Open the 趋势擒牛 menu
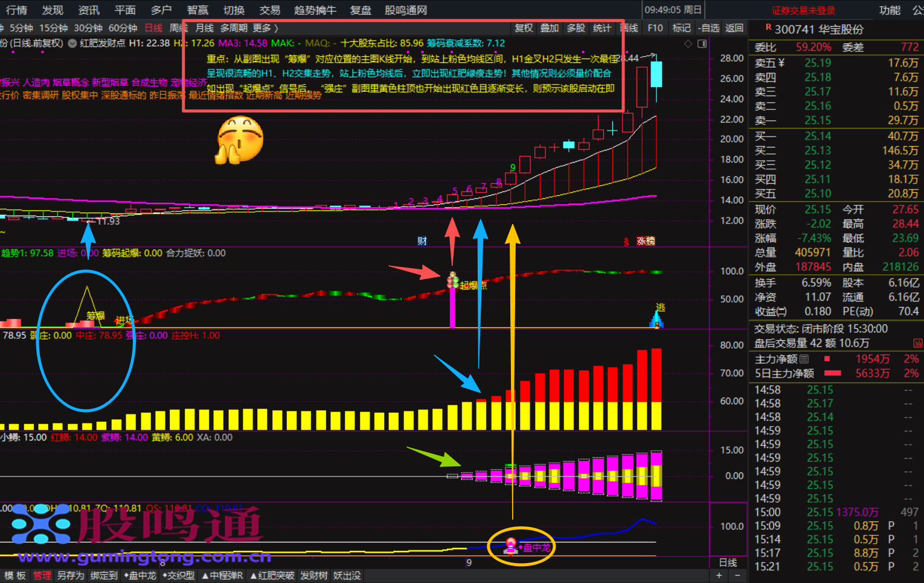The width and height of the screenshot is (924, 583). point(315,10)
